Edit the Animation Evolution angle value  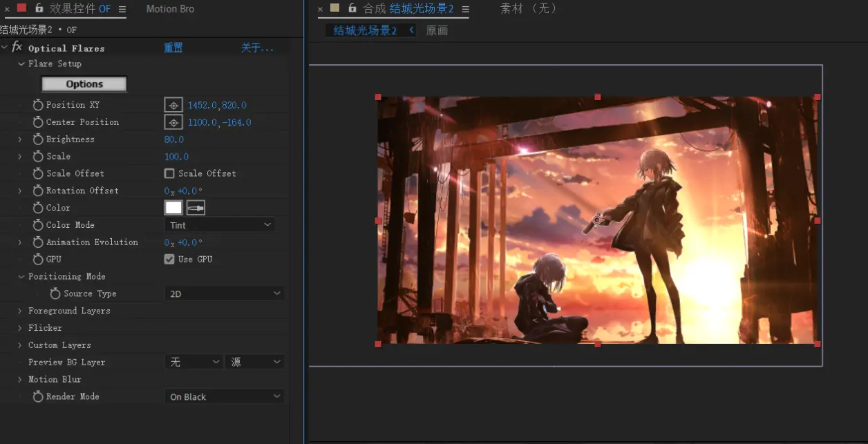click(190, 242)
